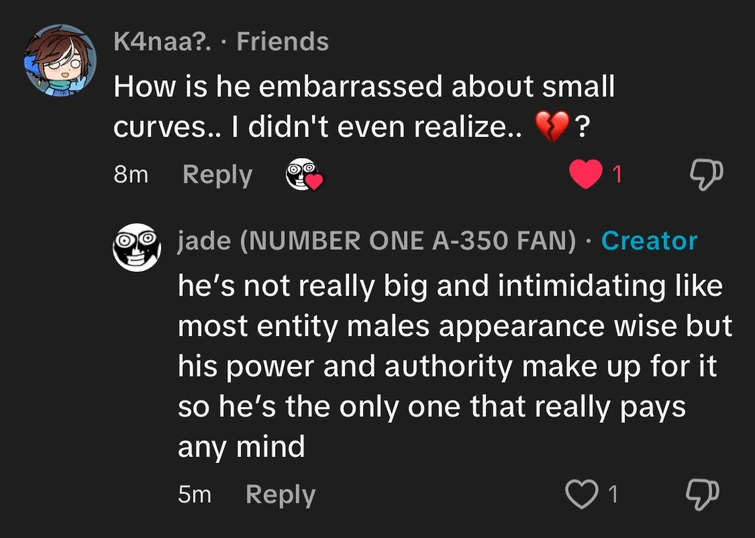Open jade (NUMBER ONE A-350 FAN) username

click(377, 241)
